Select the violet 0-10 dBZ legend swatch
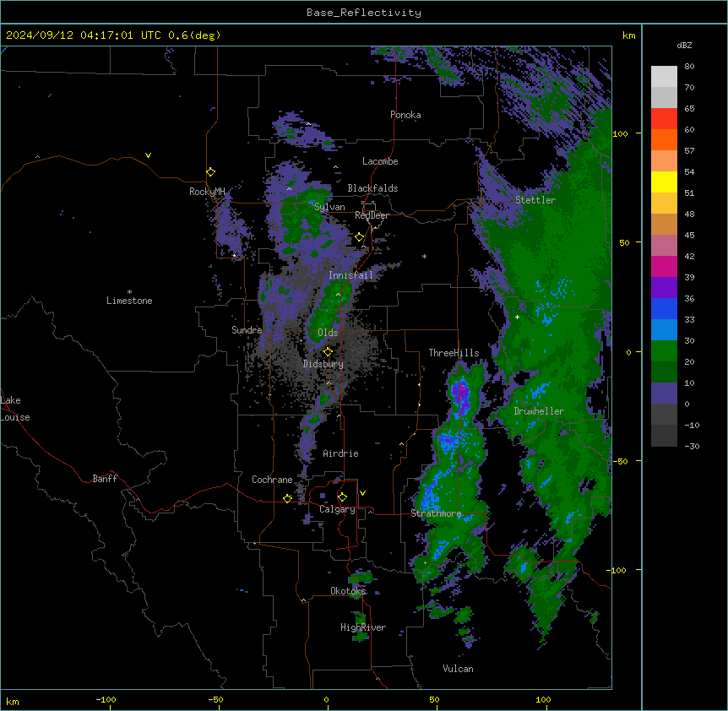Viewport: 728px width, 711px height. tap(664, 393)
